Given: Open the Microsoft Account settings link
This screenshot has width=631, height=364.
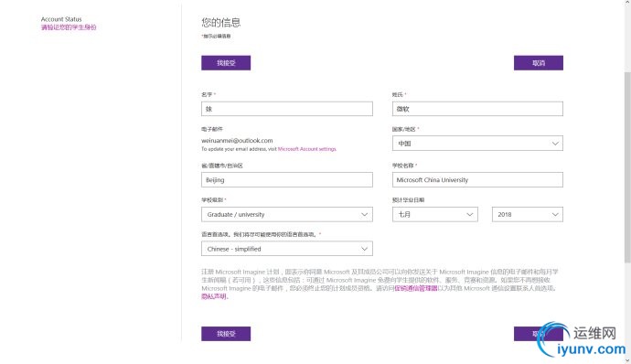Looking at the screenshot, I should [307, 149].
